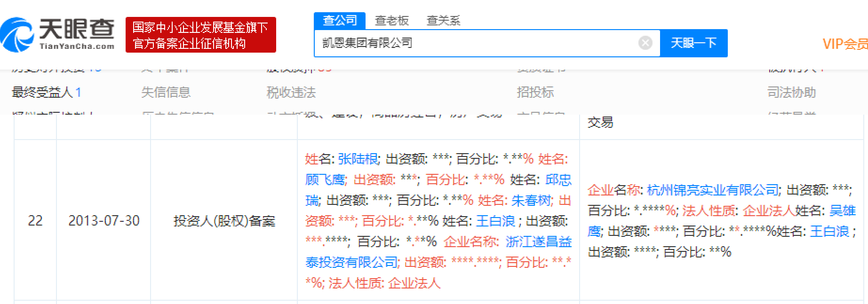Open the VIP会员 link
Screen dimensions: 868x304
click(x=845, y=44)
